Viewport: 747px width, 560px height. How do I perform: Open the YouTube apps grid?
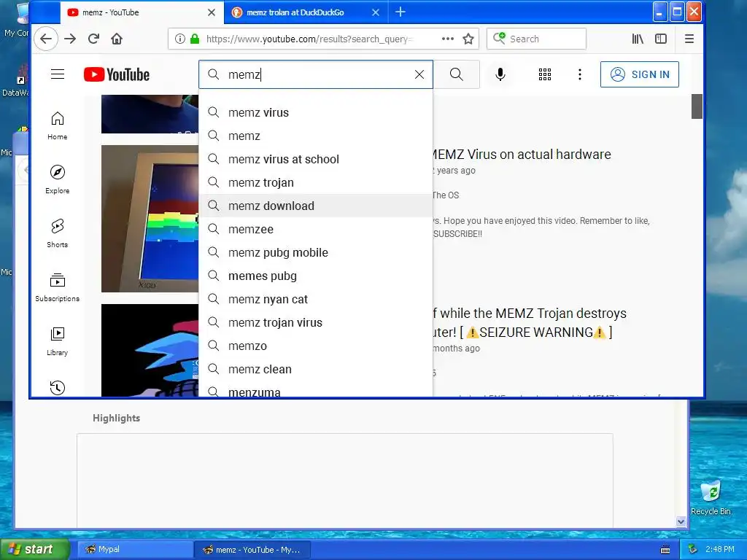[545, 74]
